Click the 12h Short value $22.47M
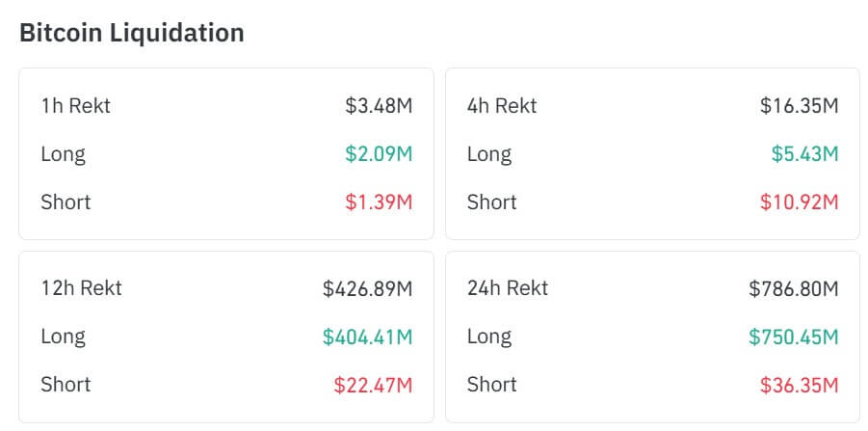Image resolution: width=868 pixels, height=431 pixels. 374,385
